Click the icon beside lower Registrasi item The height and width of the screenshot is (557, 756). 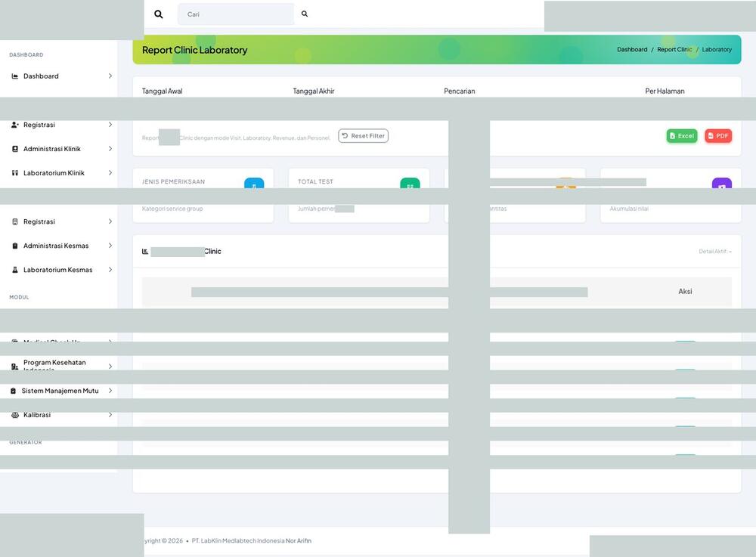coord(15,221)
